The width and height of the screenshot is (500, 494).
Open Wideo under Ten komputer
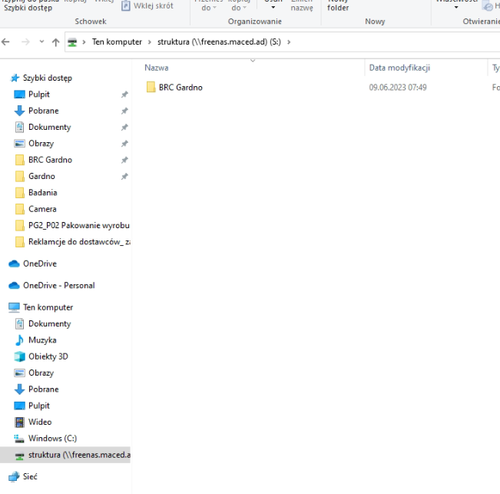pyautogui.click(x=40, y=422)
